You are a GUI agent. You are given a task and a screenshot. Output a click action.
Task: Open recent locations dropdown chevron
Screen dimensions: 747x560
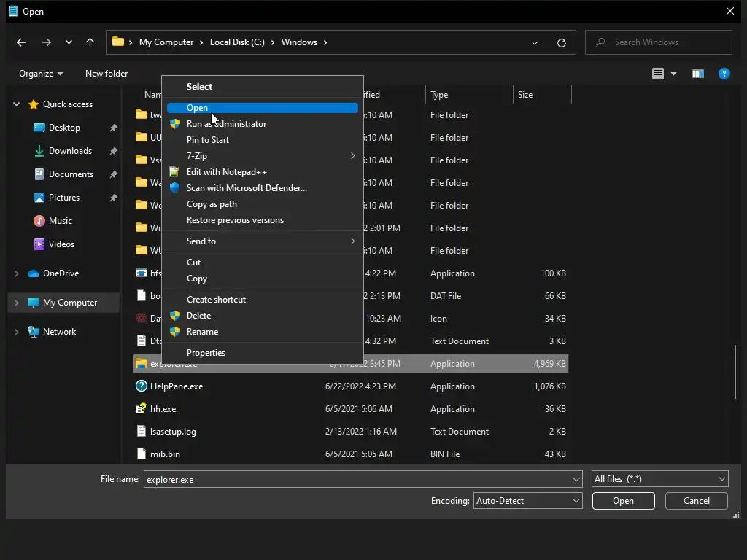[69, 42]
